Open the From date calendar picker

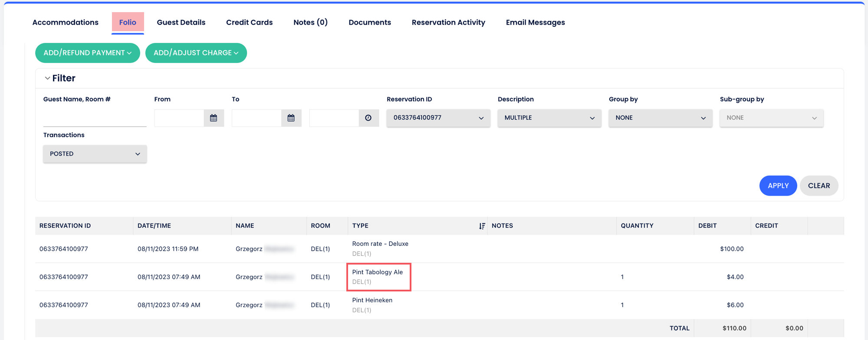[x=214, y=118]
